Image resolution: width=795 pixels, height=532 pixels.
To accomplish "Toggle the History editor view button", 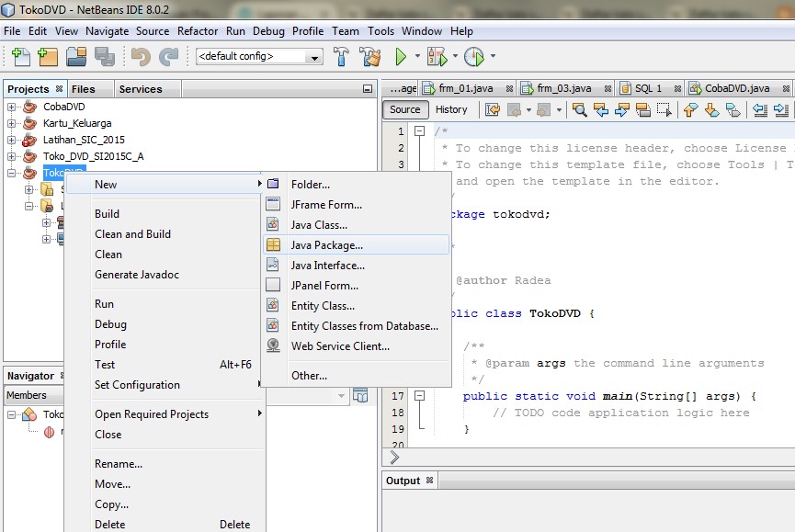I will (x=451, y=109).
